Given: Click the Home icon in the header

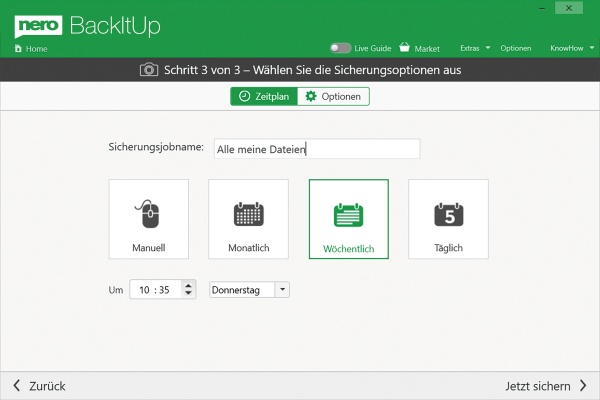Looking at the screenshot, I should tap(18, 48).
